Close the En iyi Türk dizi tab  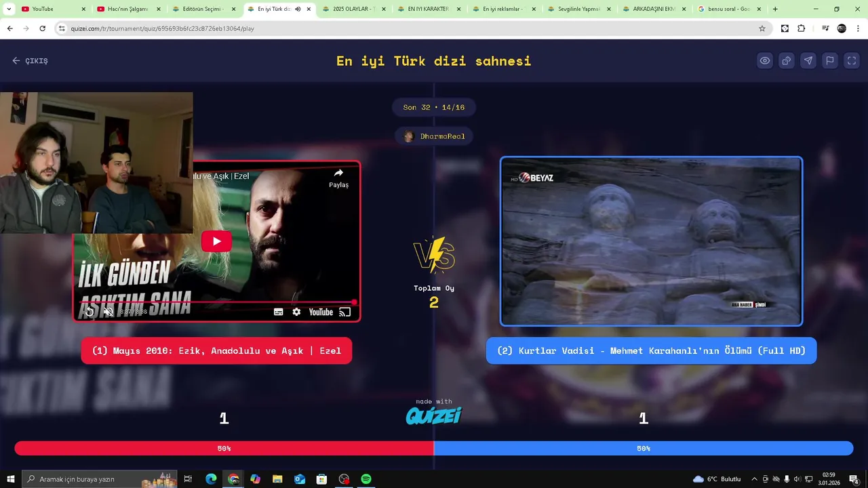[x=309, y=9]
